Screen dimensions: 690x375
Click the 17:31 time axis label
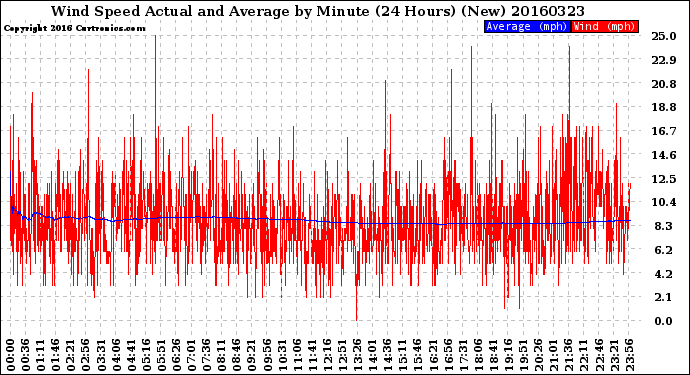(463, 355)
